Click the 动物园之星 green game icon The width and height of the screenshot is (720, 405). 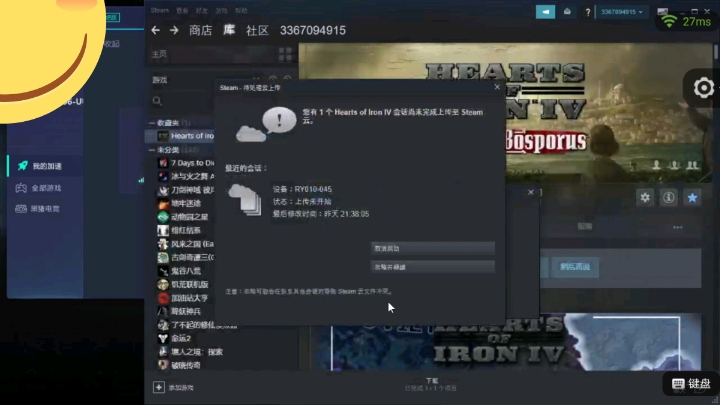click(163, 217)
